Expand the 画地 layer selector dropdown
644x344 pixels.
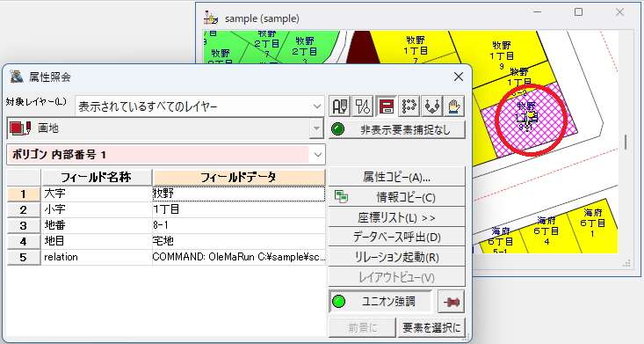tap(166, 128)
